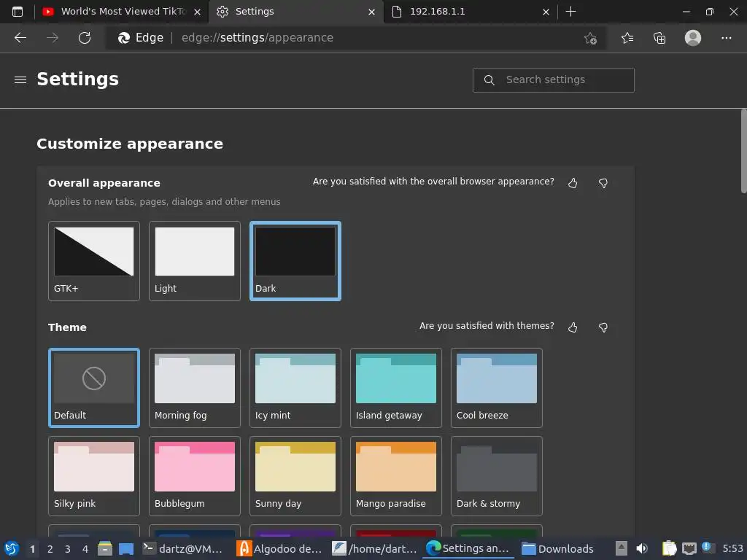This screenshot has width=747, height=560.
Task: Select the Light overall appearance
Action: [x=194, y=261]
